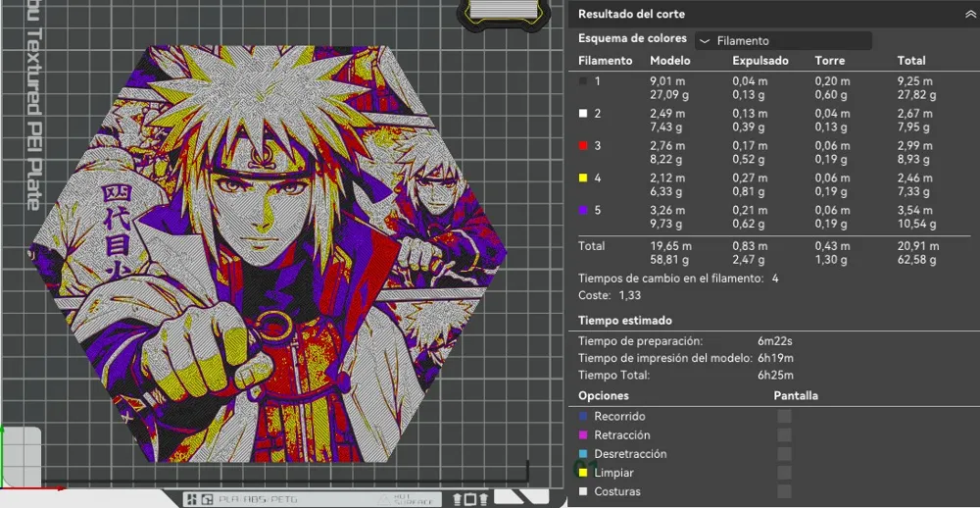This screenshot has height=508, width=980.
Task: Click total tower weight 1,30 g
Action: (x=831, y=260)
